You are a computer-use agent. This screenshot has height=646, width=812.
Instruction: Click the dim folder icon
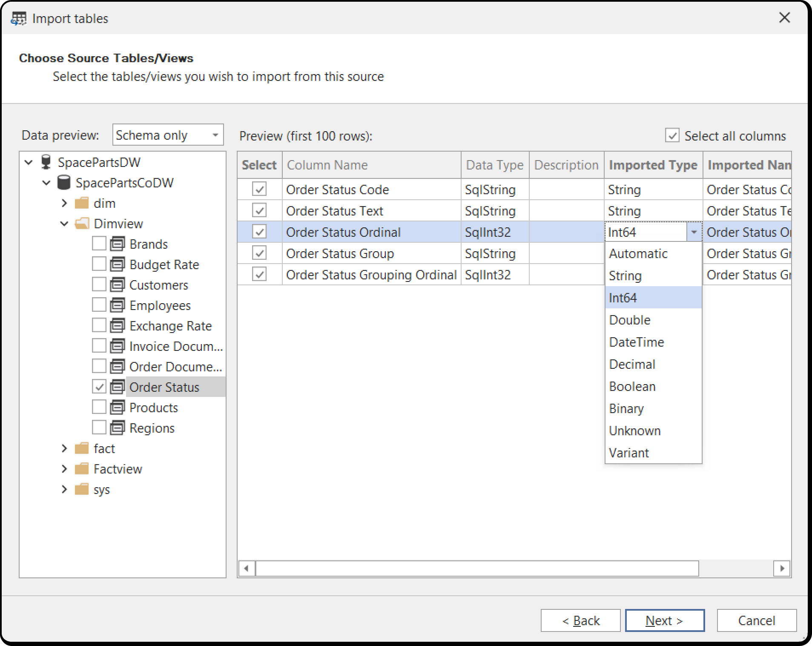tap(81, 203)
